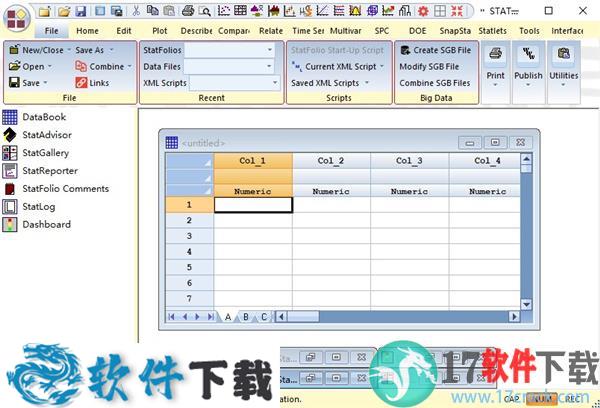Screen dimensions: 600x408
Task: Go to last sheet using navigation arrow
Action: (x=210, y=317)
